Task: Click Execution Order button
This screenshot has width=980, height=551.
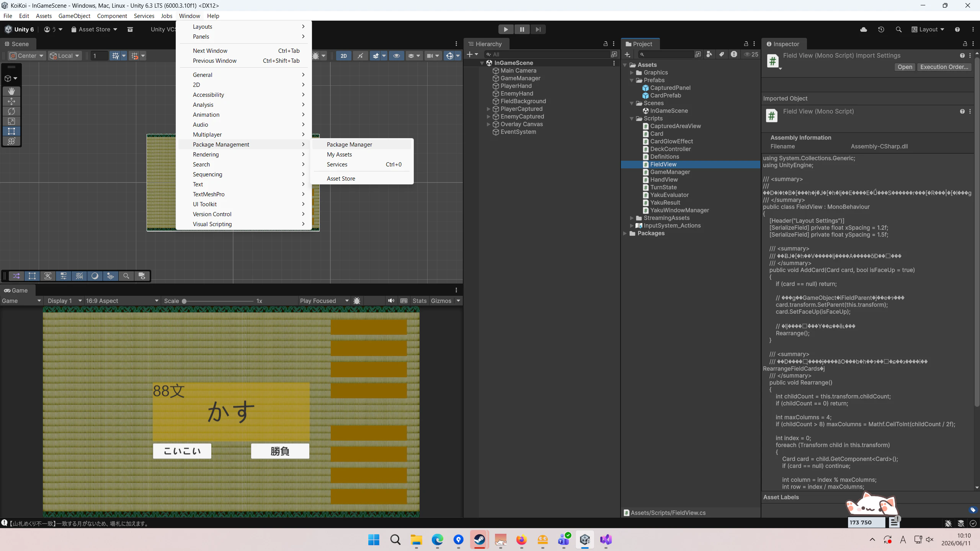Action: [944, 67]
